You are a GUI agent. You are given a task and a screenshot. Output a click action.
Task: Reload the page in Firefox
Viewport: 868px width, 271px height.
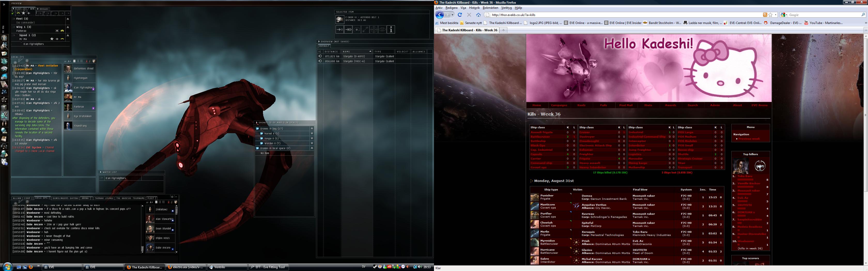[x=460, y=15]
